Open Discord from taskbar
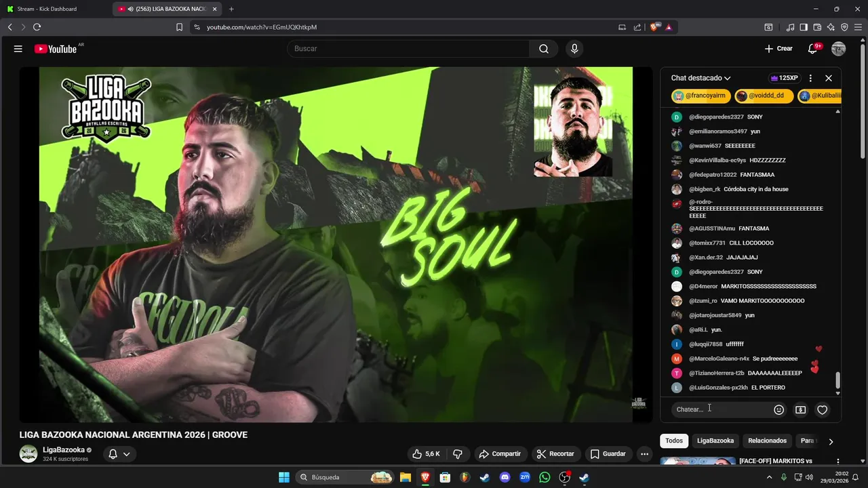 505,477
